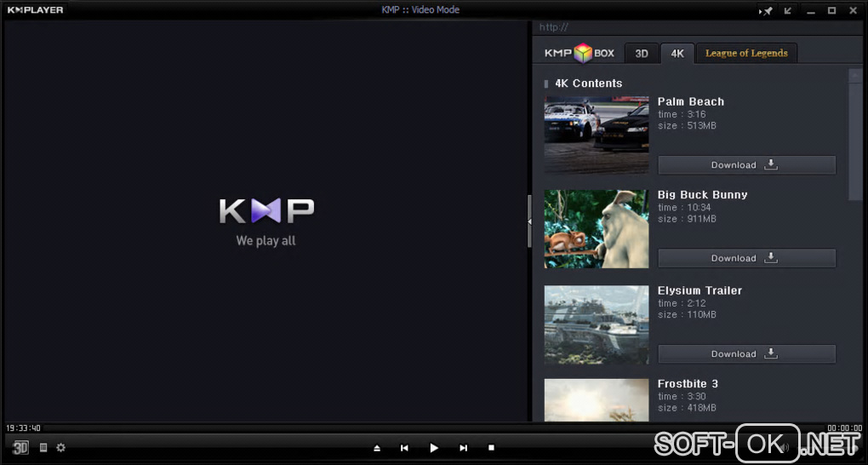Open the Frostbite 3 thumbnail
The image size is (868, 465).
[597, 400]
